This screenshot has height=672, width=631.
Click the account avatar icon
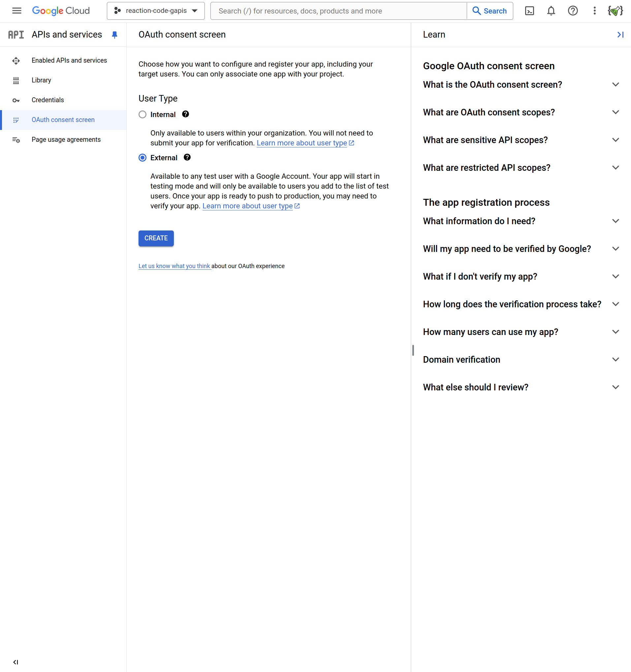click(x=615, y=11)
